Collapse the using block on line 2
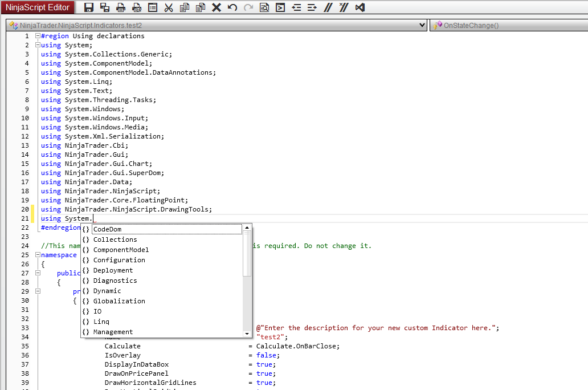Image resolution: width=588 pixels, height=390 pixels. coord(38,45)
